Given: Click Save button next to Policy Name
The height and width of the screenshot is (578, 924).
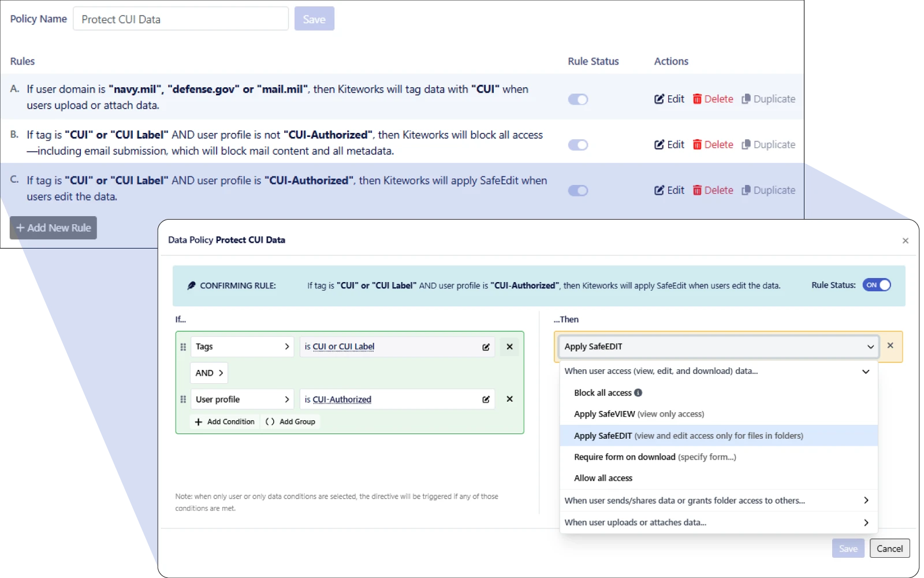Looking at the screenshot, I should tap(314, 19).
